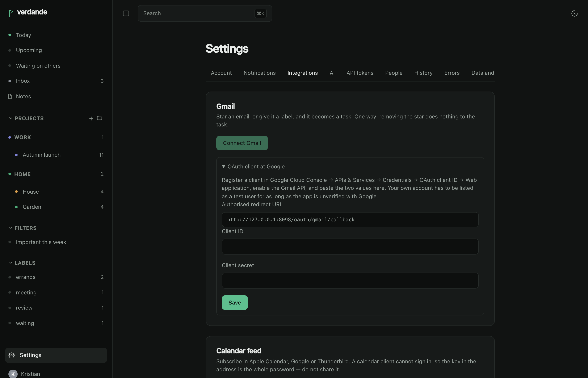The image size is (588, 378).
Task: Open the Inbox
Action: pos(56,81)
